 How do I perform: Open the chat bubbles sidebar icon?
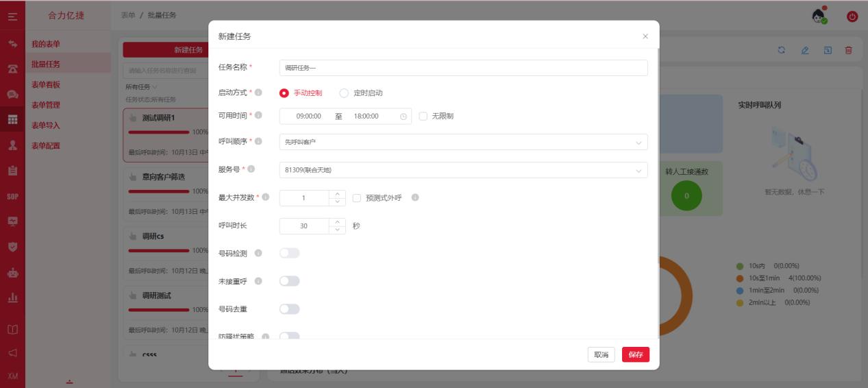click(12, 94)
